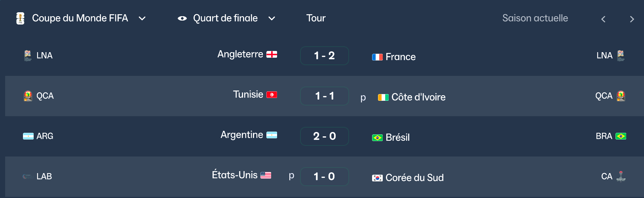Image resolution: width=644 pixels, height=198 pixels.
Task: Click the France flag icon
Action: pos(377,57)
